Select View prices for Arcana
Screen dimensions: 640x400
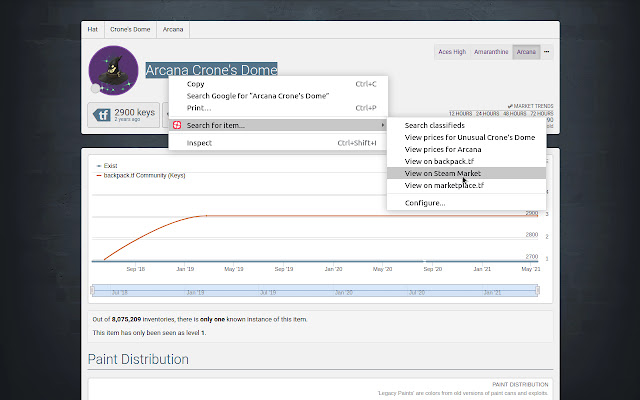click(467, 149)
